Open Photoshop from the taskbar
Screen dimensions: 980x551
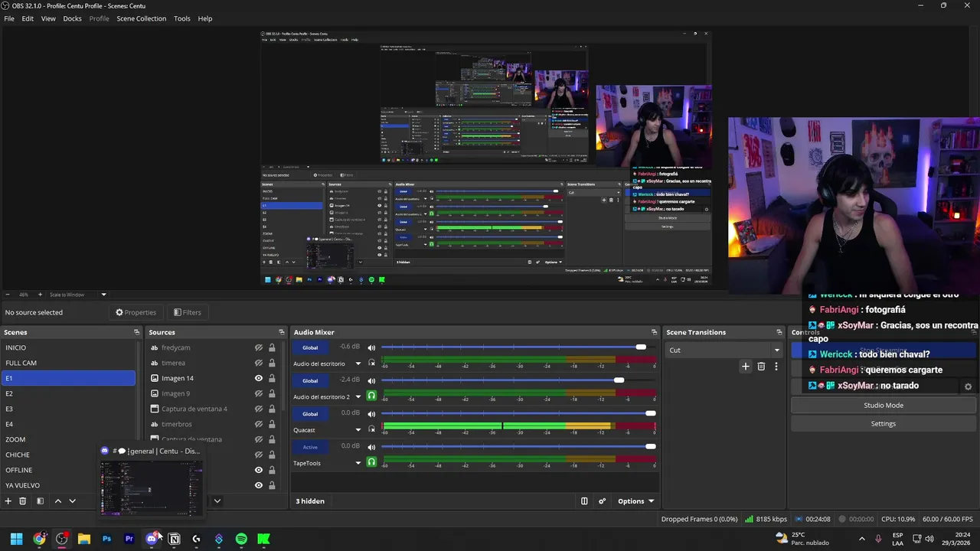coord(106,539)
